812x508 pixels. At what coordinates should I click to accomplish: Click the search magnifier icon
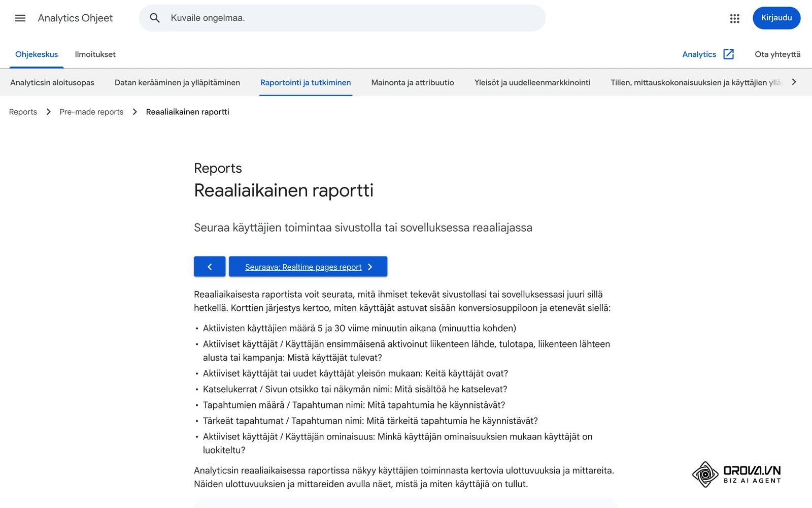(x=155, y=18)
